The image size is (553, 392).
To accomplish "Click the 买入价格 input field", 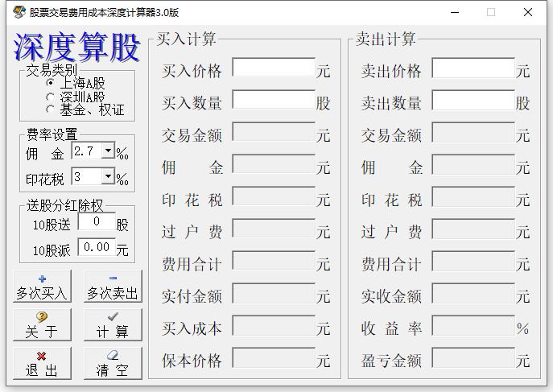I will 274,69.
